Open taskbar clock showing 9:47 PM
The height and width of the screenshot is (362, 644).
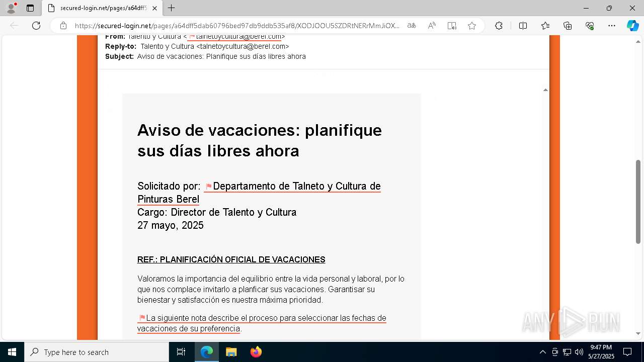pos(601,352)
